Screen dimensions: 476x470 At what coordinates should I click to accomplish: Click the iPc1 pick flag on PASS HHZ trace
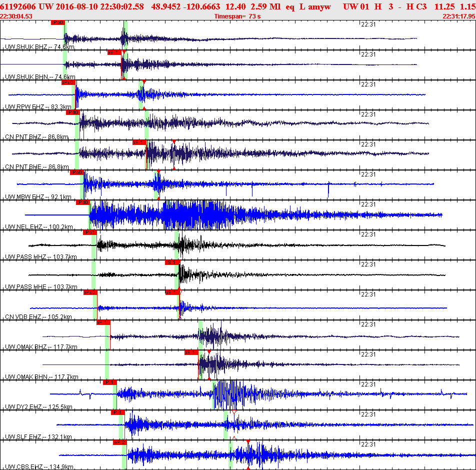(89, 232)
